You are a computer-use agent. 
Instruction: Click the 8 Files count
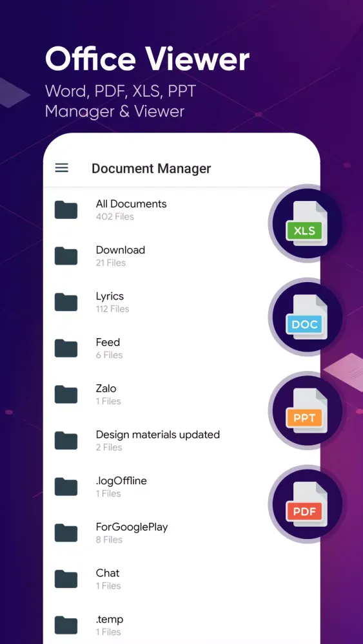pyautogui.click(x=109, y=539)
